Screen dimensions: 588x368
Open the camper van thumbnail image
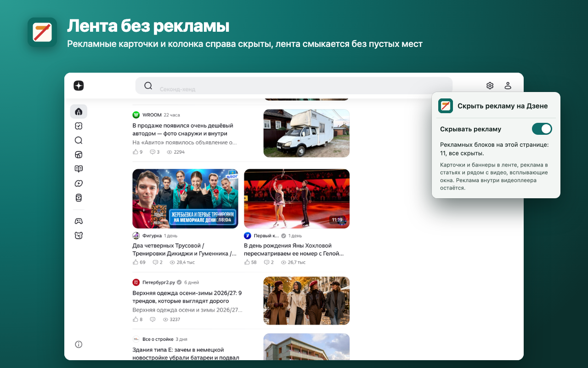pos(306,133)
